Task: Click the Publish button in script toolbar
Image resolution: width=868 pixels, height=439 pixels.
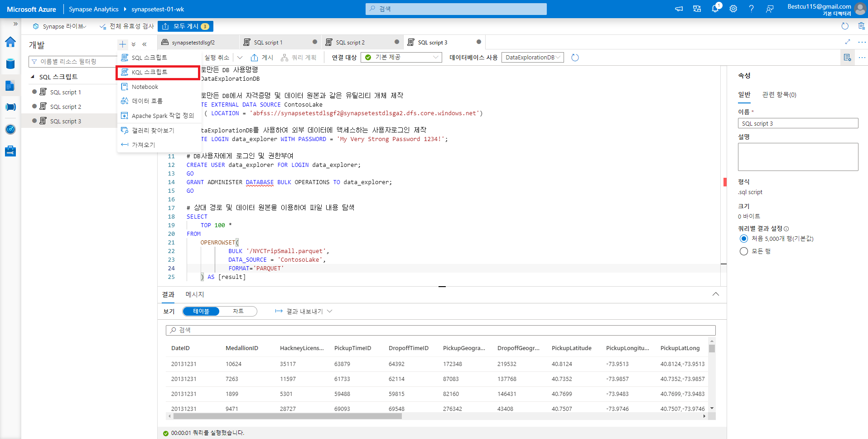Action: point(262,58)
